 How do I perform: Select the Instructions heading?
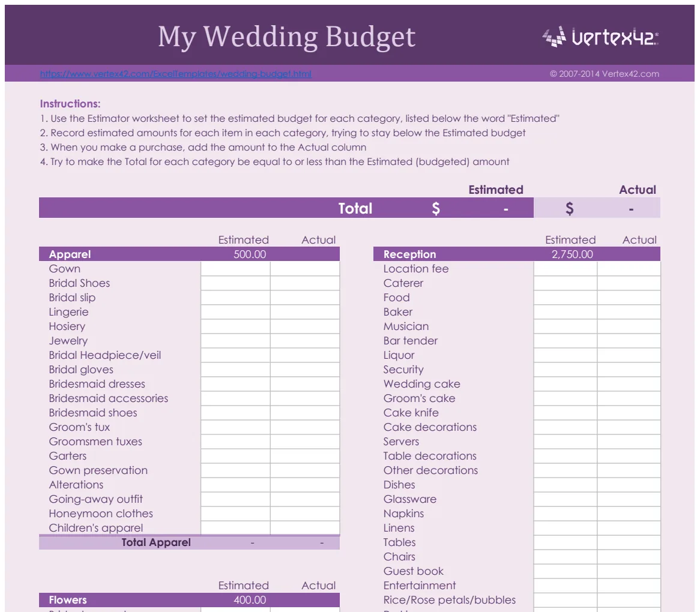(x=70, y=104)
